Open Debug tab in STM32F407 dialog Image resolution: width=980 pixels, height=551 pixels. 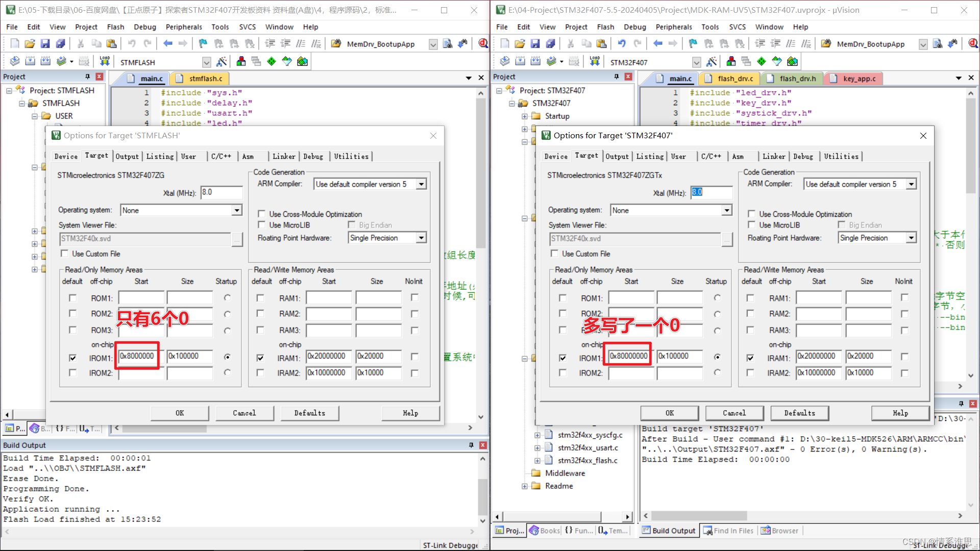[x=803, y=156]
